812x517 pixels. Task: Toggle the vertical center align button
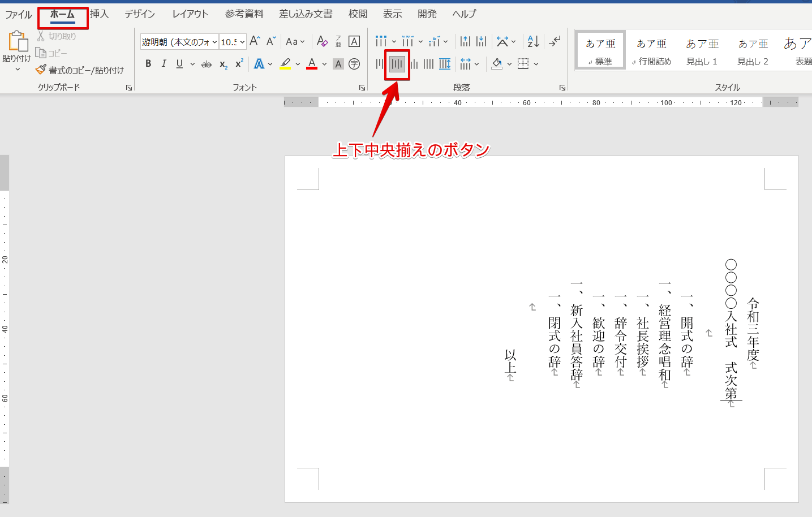click(x=397, y=64)
